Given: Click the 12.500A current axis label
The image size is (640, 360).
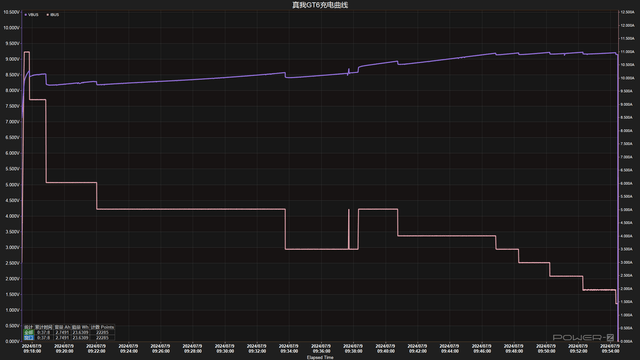Looking at the screenshot, I should pos(627,12).
